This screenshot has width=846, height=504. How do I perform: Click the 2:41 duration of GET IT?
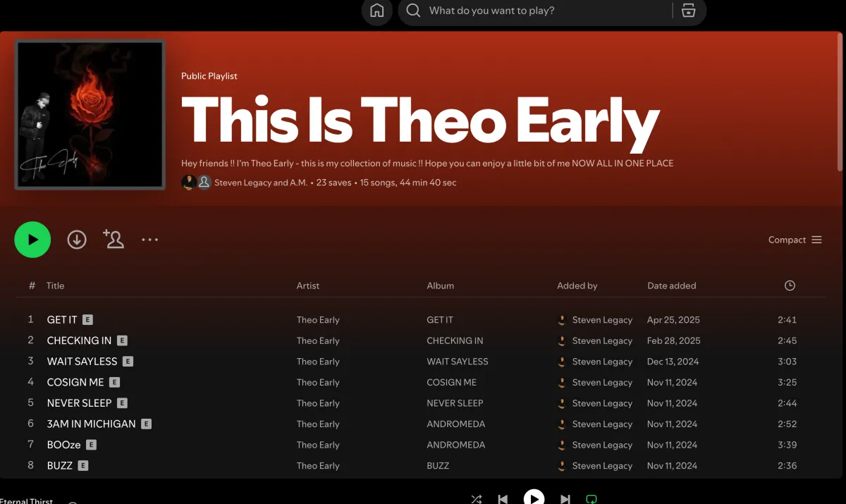pyautogui.click(x=787, y=320)
